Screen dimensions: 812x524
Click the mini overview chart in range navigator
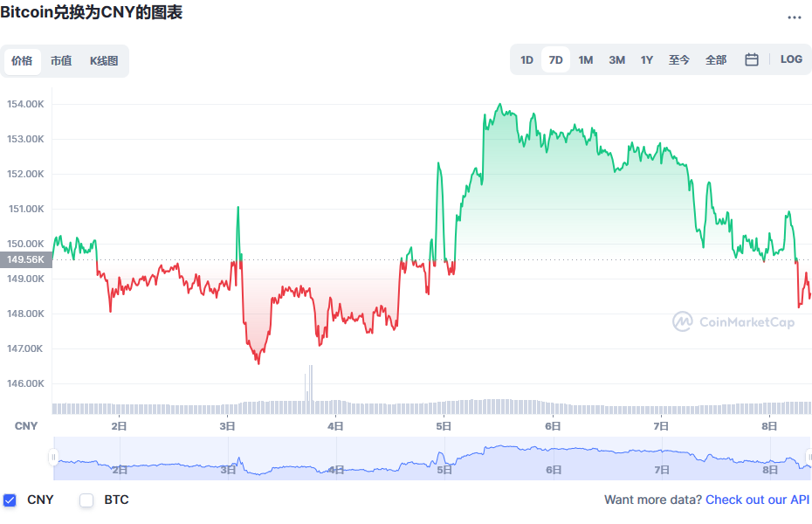point(431,458)
